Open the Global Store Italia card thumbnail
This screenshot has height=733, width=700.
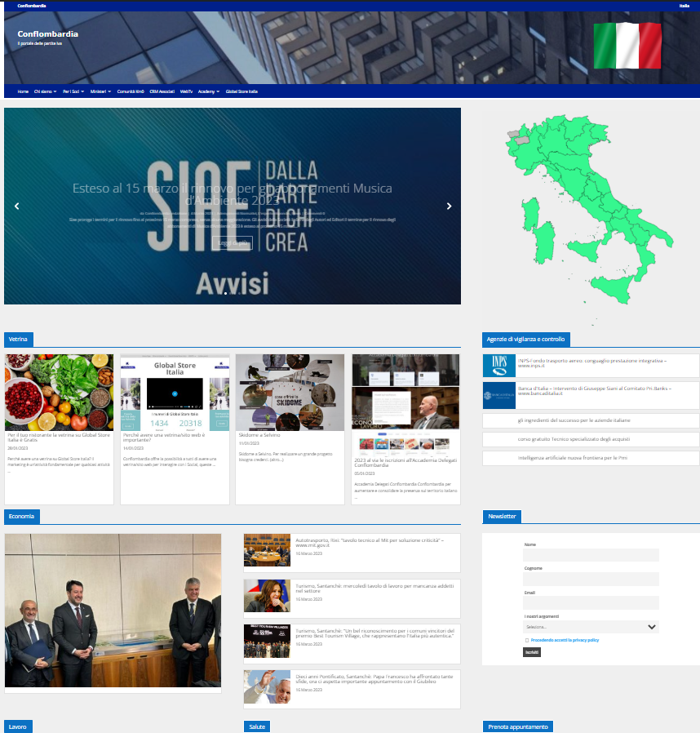tap(175, 392)
